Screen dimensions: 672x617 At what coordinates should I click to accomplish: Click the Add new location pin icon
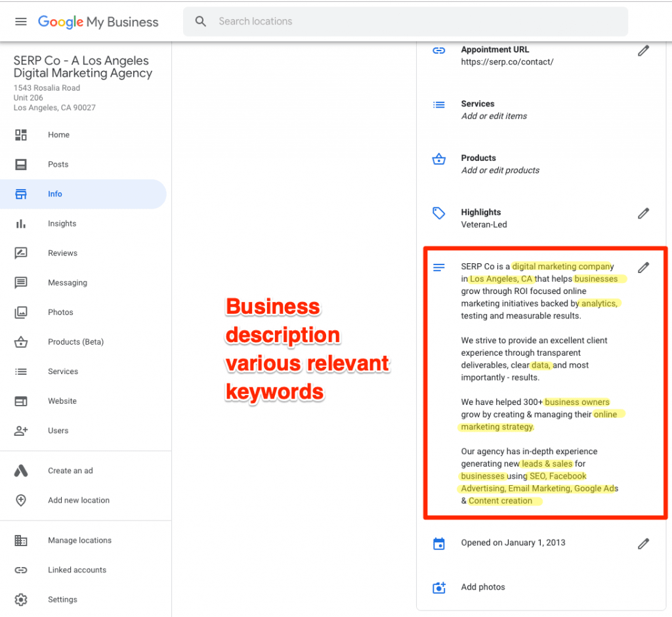pos(21,500)
